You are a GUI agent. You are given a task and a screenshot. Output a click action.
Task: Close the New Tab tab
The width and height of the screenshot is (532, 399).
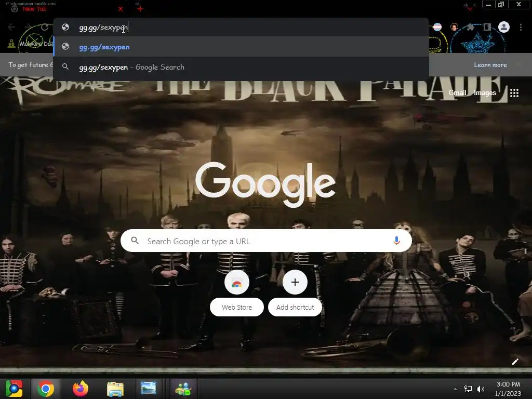tap(121, 9)
